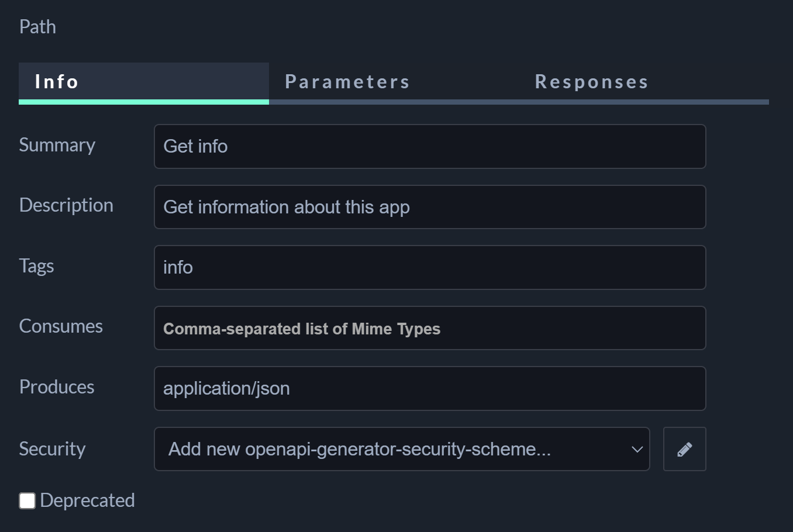Click the "Tags" field label

pyautogui.click(x=36, y=266)
